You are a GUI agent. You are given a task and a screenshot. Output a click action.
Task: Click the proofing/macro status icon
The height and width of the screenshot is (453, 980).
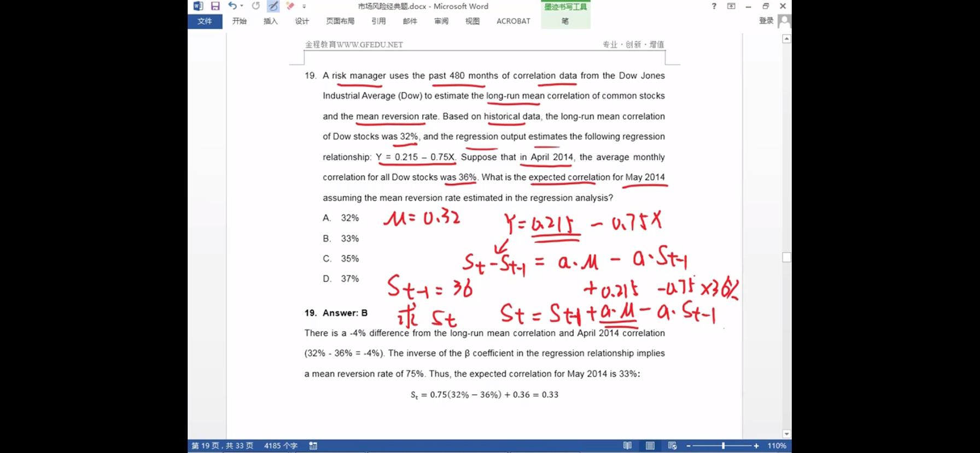(313, 446)
